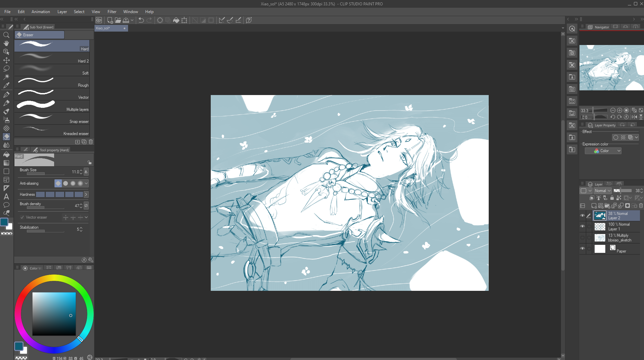The height and width of the screenshot is (360, 644).
Task: Enable the Vector eraser checkbox
Action: tap(22, 217)
